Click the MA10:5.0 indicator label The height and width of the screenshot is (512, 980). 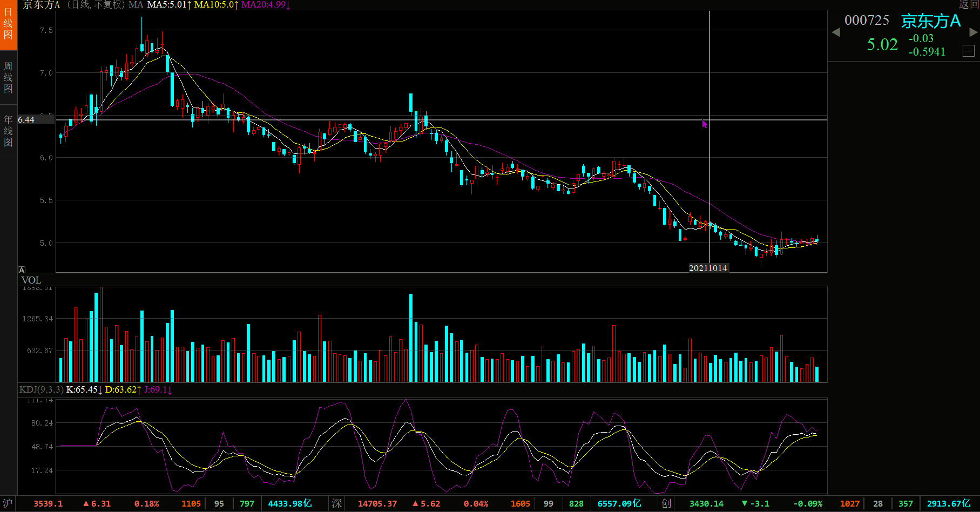(x=216, y=5)
